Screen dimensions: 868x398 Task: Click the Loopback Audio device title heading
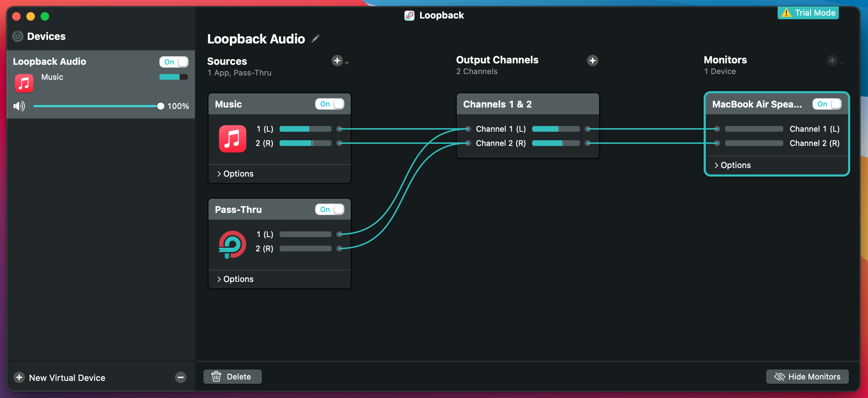click(x=256, y=38)
